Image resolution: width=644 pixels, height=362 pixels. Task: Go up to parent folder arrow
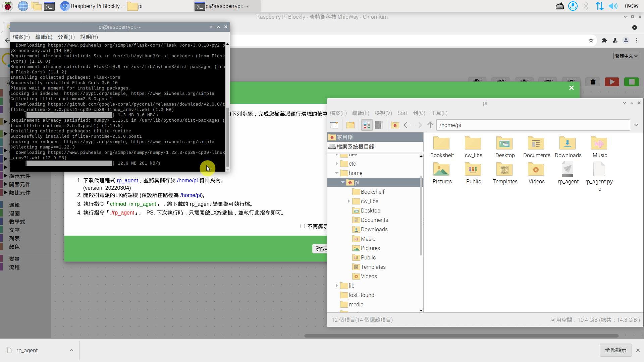coord(430,125)
